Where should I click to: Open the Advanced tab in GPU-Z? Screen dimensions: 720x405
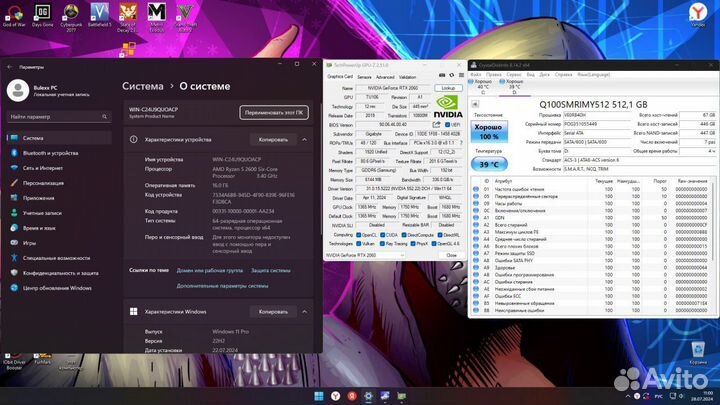[385, 77]
